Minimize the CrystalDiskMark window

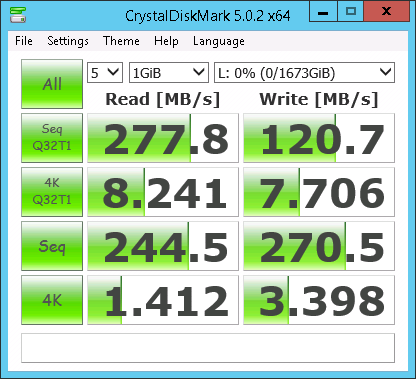[323, 12]
